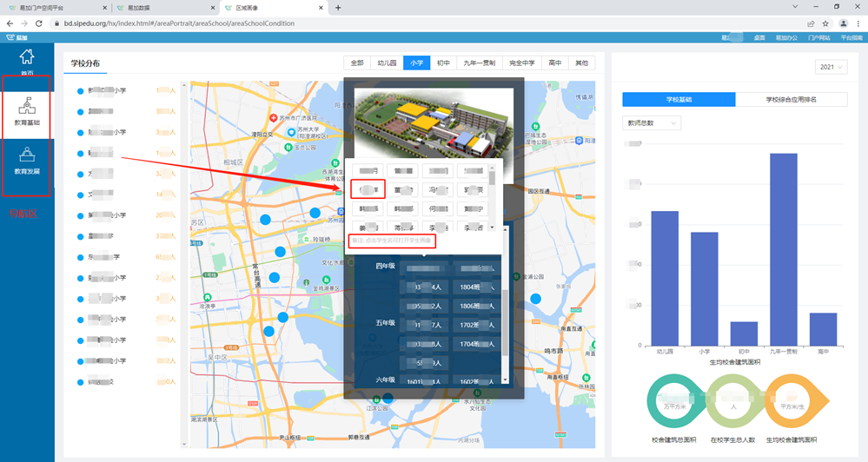Image resolution: width=868 pixels, height=462 pixels.
Task: Click the 1806班 class cell
Action: (x=477, y=306)
